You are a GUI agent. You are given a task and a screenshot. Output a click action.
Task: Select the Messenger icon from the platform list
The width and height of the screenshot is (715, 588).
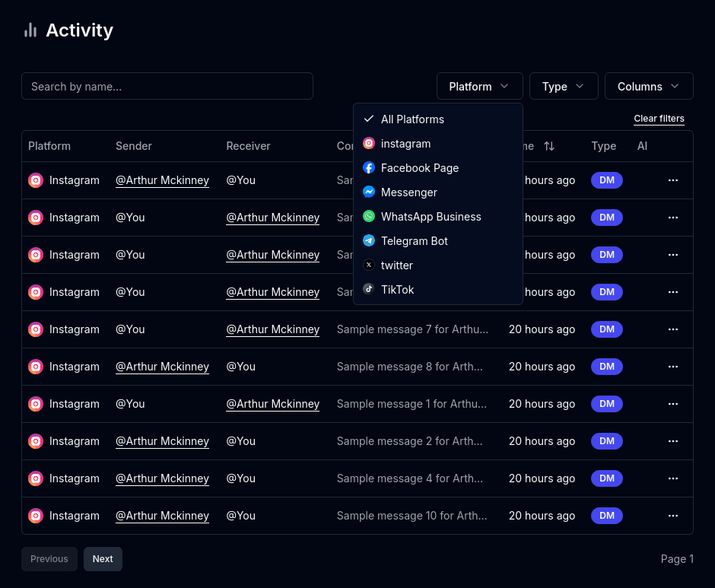369,192
